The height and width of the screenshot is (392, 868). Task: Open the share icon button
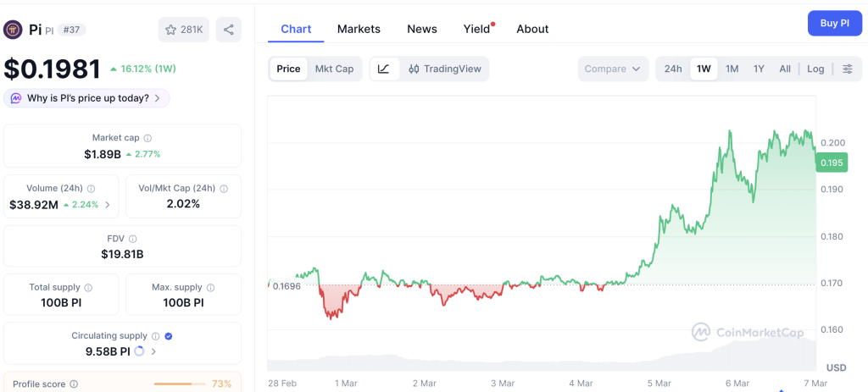[229, 30]
